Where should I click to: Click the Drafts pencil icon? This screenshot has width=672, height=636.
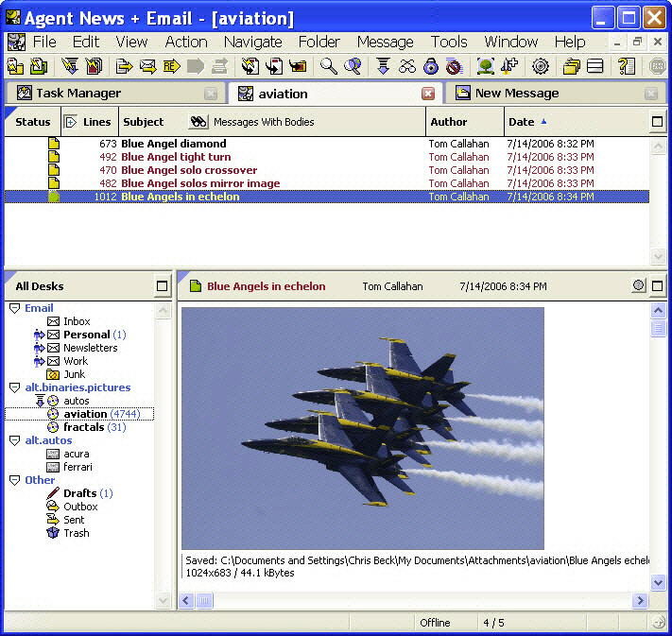point(53,493)
